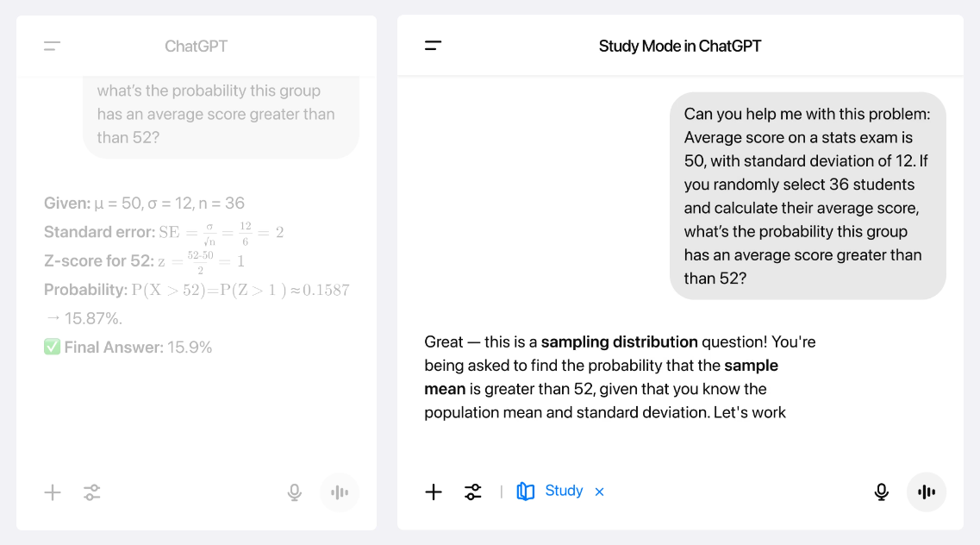980x545 pixels.
Task: Click the Study Mode in ChatGPT title
Action: point(680,47)
